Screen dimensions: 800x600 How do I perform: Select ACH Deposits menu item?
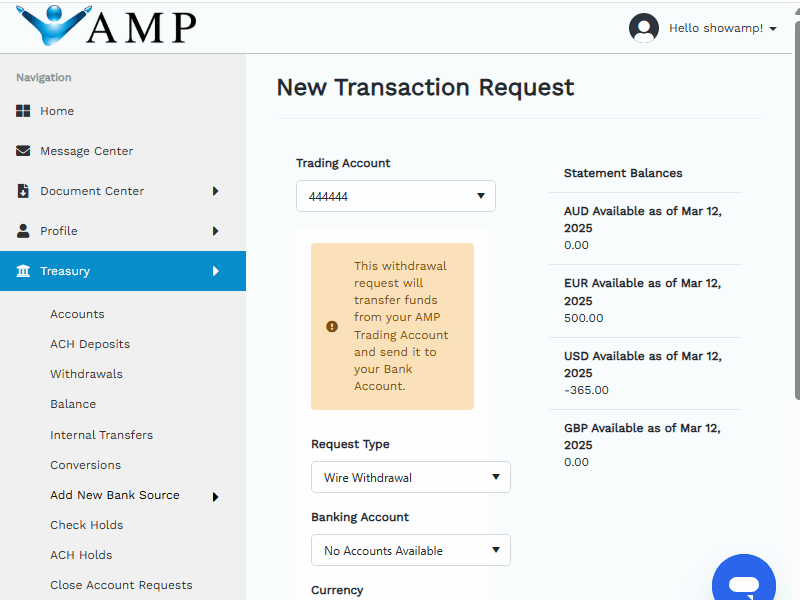(x=90, y=344)
